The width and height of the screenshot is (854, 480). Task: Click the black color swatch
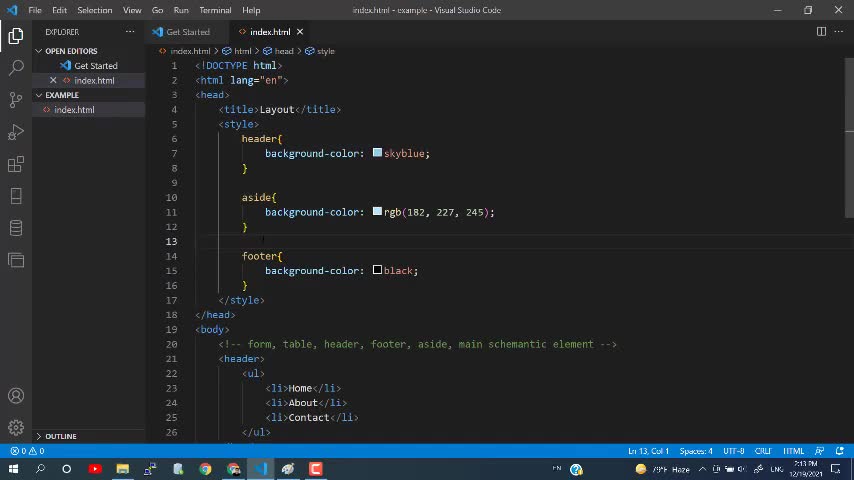click(377, 270)
